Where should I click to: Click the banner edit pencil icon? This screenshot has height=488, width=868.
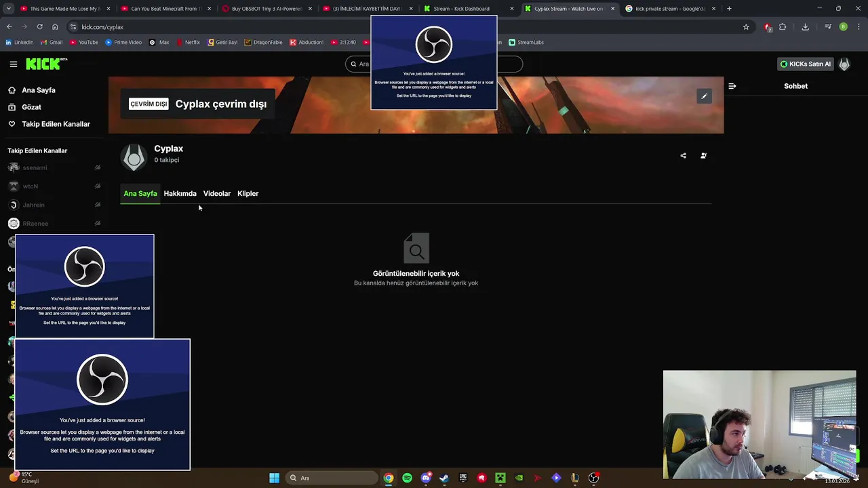(x=704, y=96)
